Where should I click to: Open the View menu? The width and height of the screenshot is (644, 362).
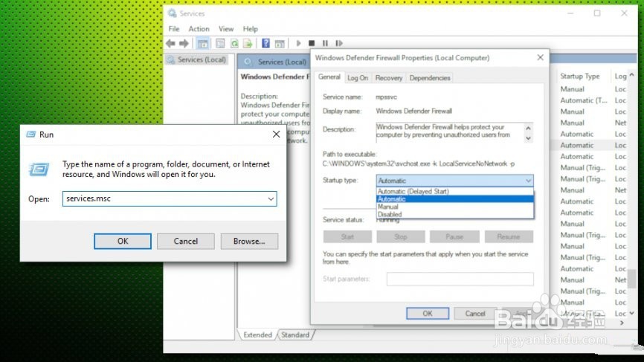tap(226, 29)
